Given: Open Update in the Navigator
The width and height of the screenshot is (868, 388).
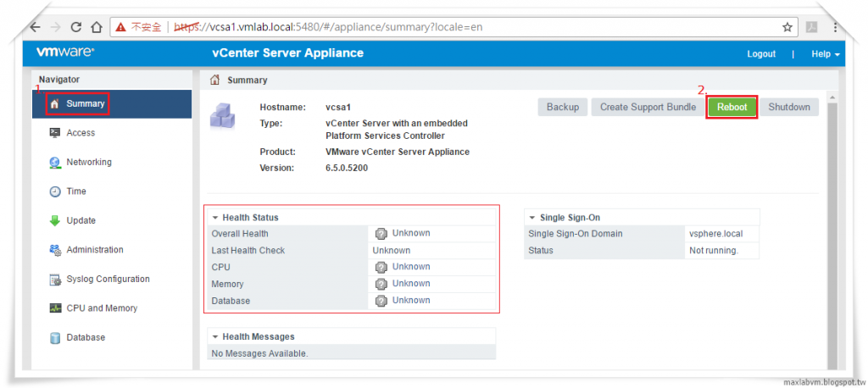Looking at the screenshot, I should click(81, 221).
